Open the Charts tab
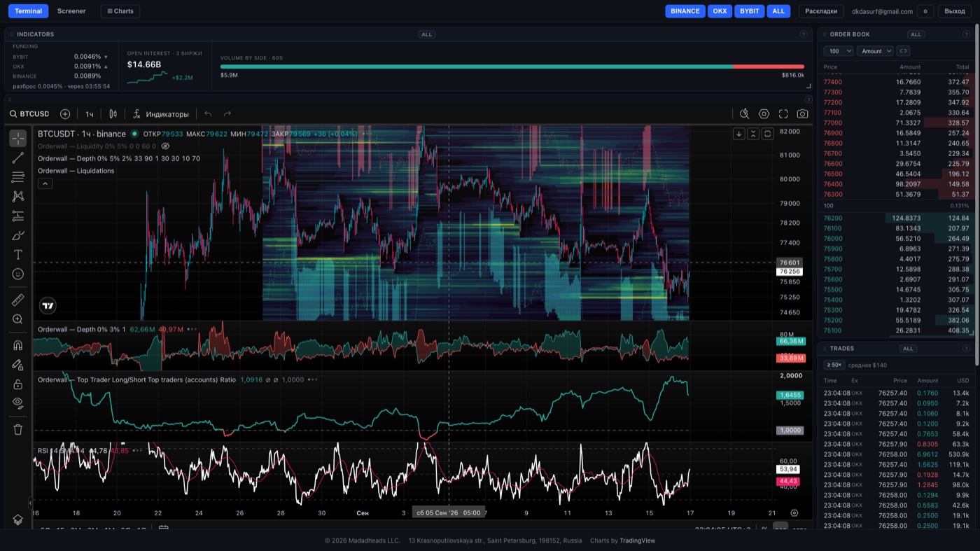 tap(120, 11)
